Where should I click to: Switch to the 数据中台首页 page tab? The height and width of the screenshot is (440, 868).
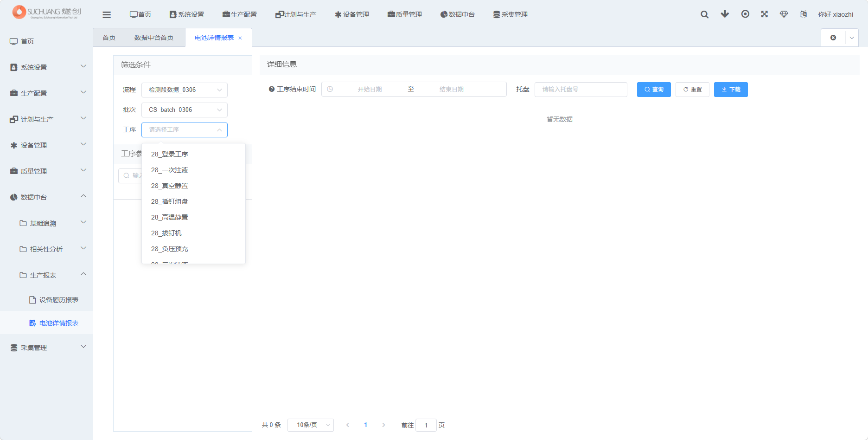[154, 38]
